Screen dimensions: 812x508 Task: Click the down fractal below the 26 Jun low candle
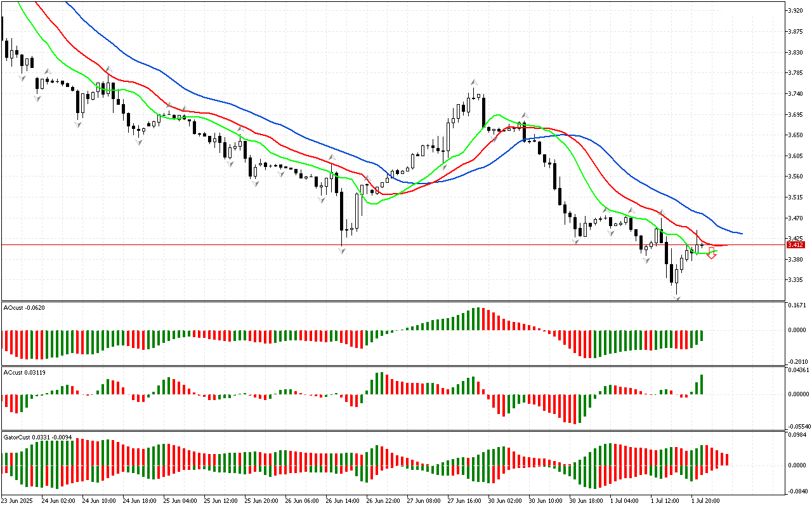342,251
